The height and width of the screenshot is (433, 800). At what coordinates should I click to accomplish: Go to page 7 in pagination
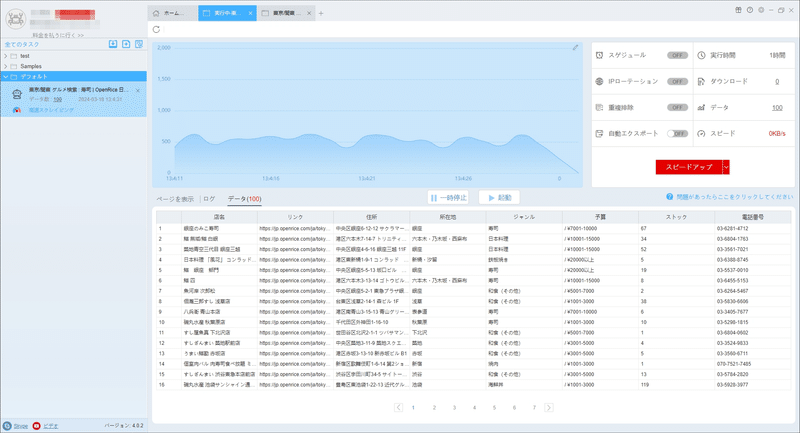(x=534, y=407)
